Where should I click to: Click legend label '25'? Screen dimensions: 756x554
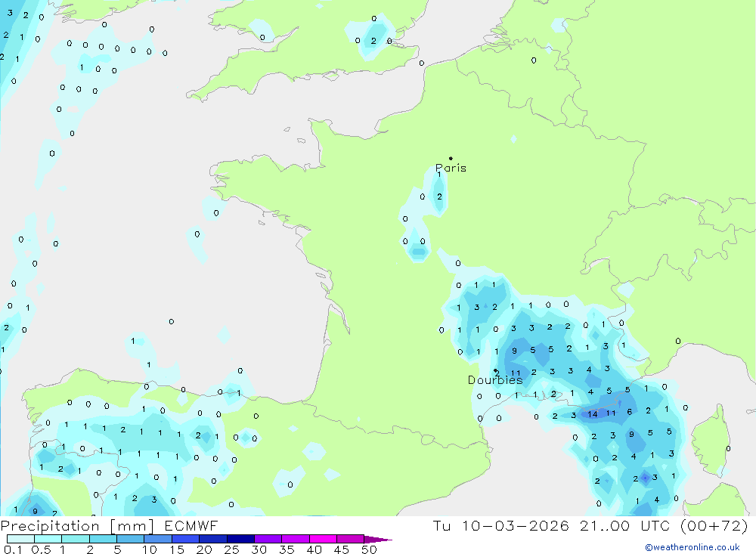(x=231, y=549)
